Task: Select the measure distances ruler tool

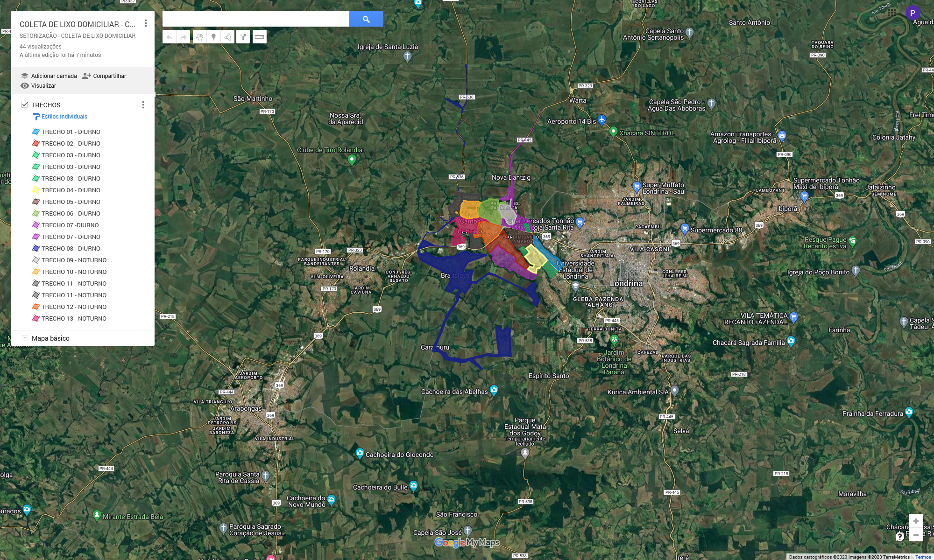Action: pos(260,37)
